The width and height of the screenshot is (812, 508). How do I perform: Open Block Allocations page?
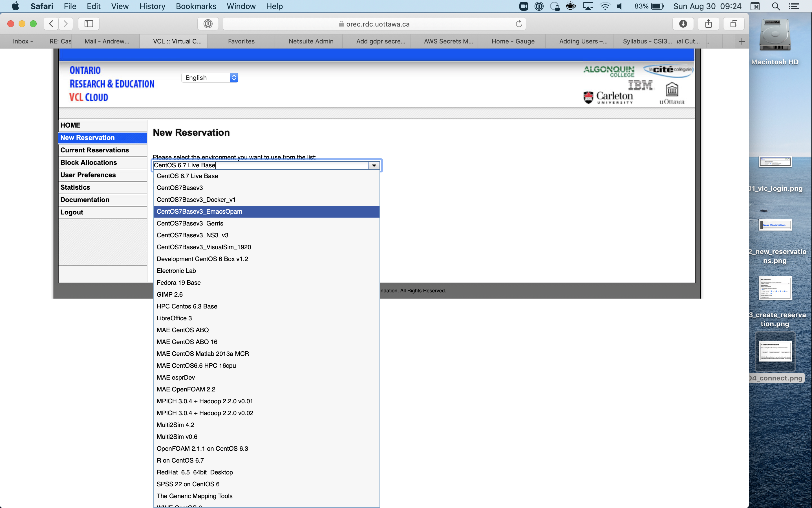pyautogui.click(x=103, y=163)
